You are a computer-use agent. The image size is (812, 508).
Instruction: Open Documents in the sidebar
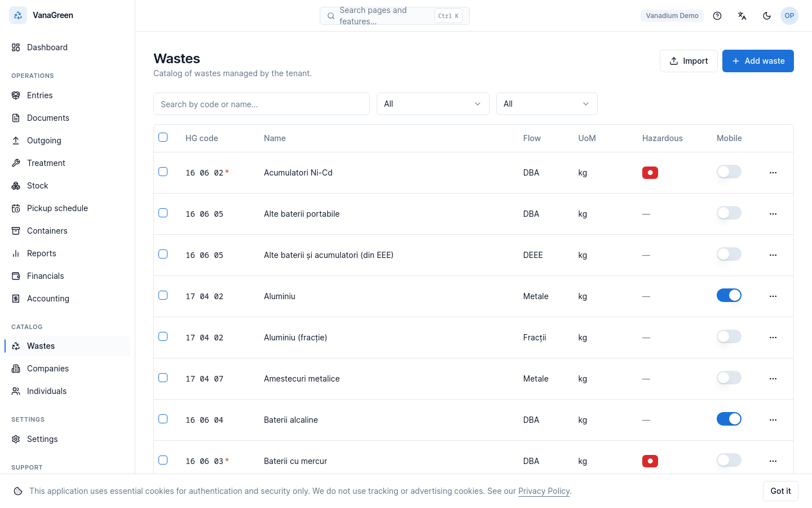[x=67, y=118]
